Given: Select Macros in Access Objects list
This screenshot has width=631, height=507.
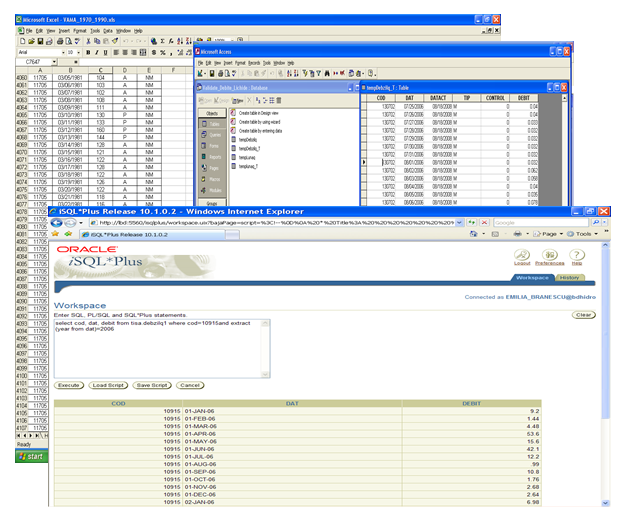Looking at the screenshot, I should [212, 179].
